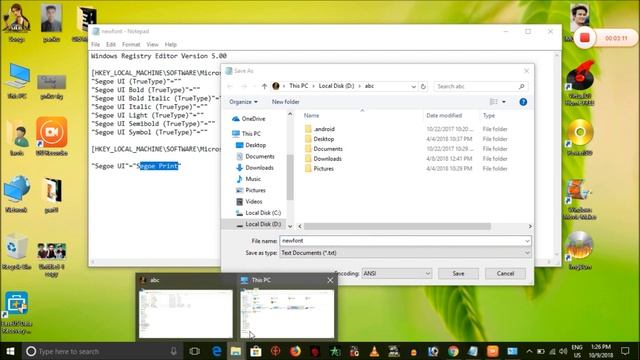
Task: Sort files by Date modified column
Action: (x=444, y=116)
